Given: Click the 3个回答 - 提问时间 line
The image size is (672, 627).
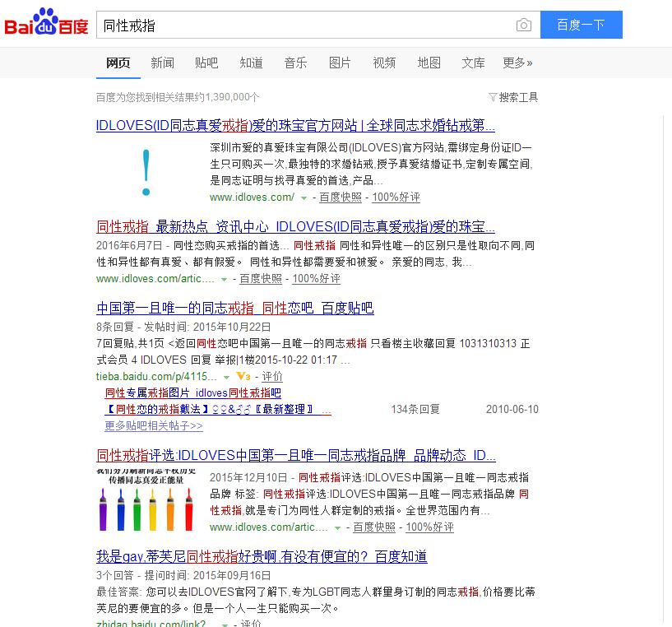Looking at the screenshot, I should point(183,575).
